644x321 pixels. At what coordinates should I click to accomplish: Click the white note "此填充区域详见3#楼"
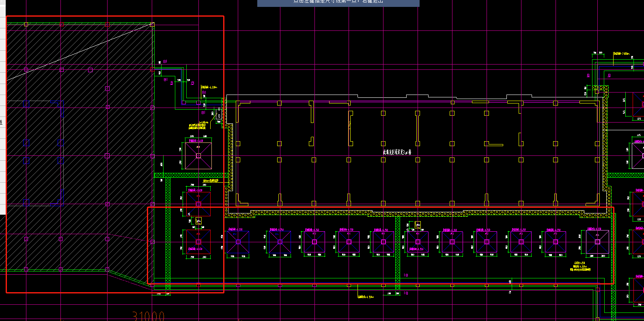point(397,152)
